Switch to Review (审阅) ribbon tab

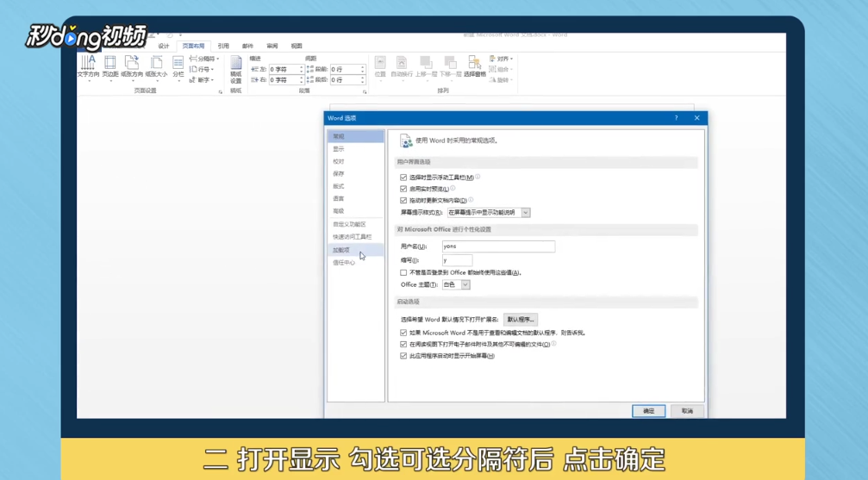272,46
